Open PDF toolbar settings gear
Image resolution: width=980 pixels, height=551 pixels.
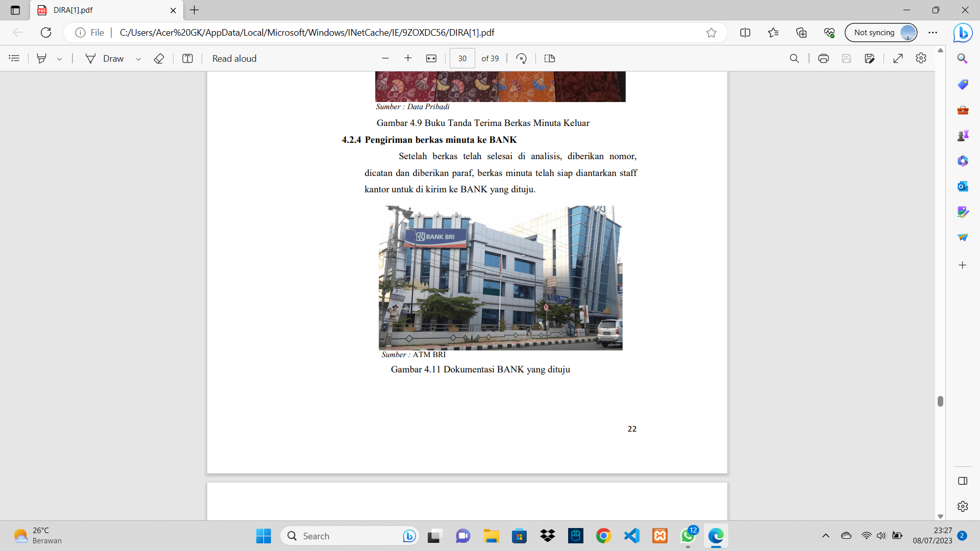(x=921, y=58)
